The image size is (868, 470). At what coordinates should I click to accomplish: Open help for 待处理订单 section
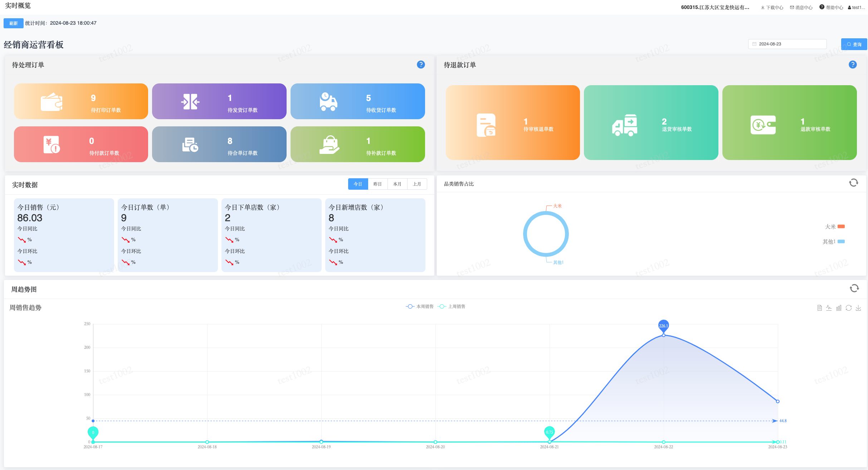421,64
